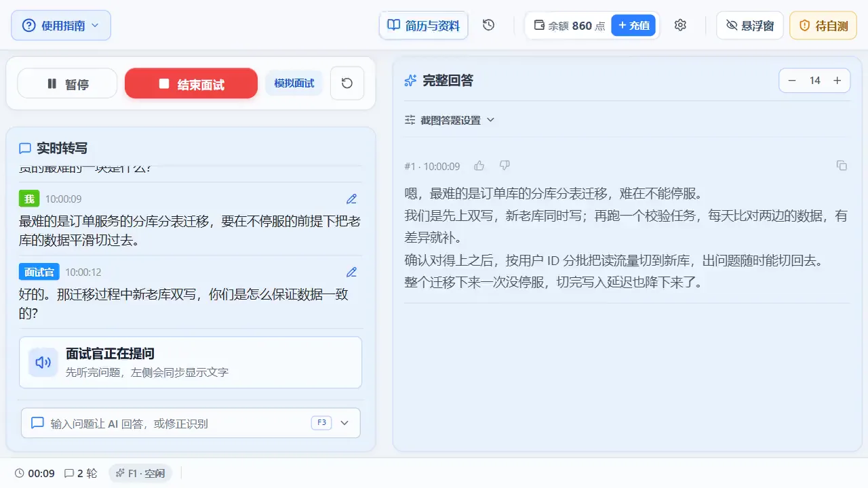Click the wallet balance icon
This screenshot has width=868, height=488.
pos(540,26)
